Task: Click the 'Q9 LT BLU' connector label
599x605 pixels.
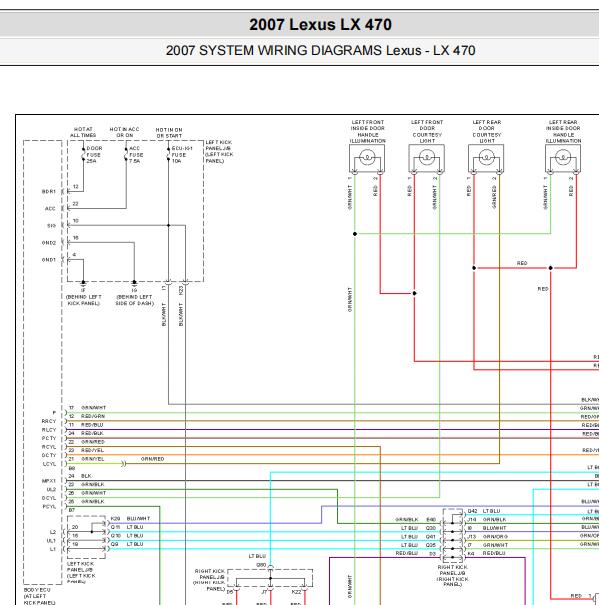Action: [x=127, y=544]
